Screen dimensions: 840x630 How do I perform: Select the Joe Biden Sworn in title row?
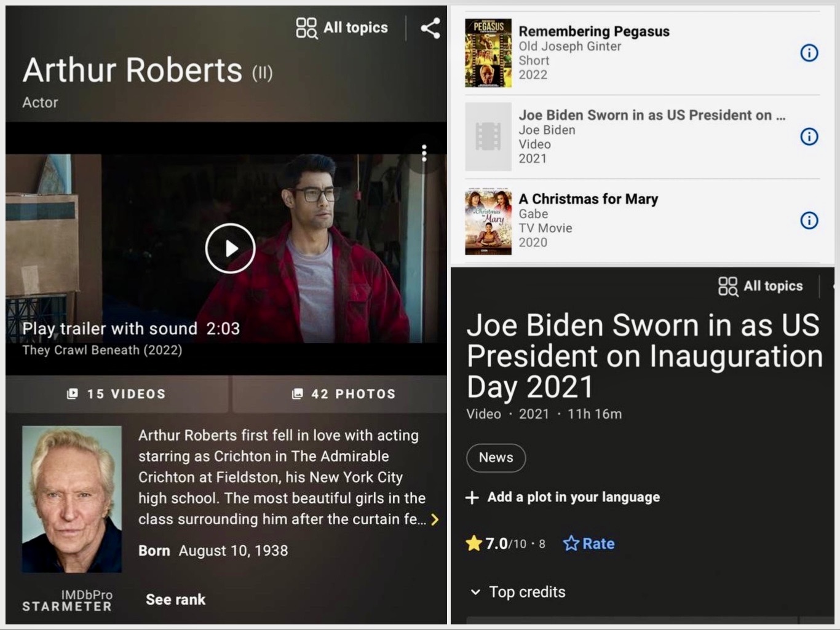click(652, 116)
